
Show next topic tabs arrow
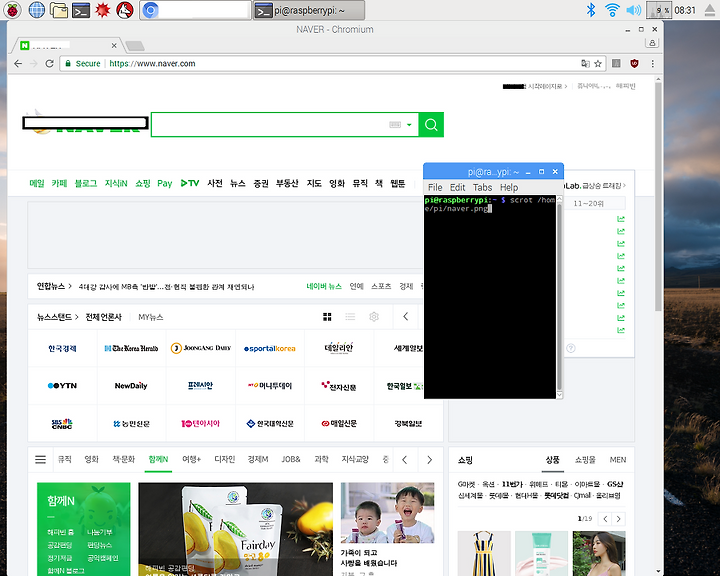point(430,459)
